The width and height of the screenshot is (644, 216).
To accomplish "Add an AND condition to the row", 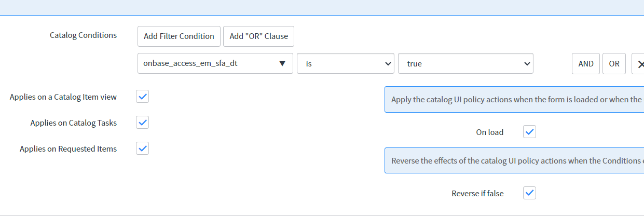I will coord(586,64).
